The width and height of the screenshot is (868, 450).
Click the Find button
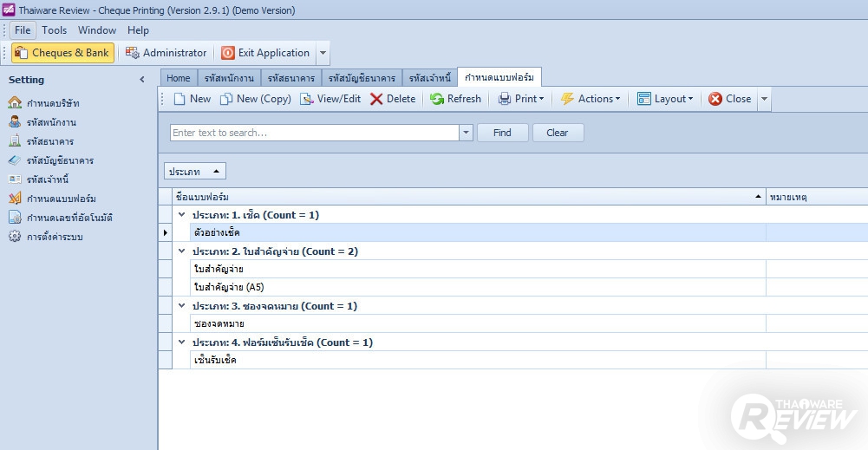pyautogui.click(x=502, y=133)
